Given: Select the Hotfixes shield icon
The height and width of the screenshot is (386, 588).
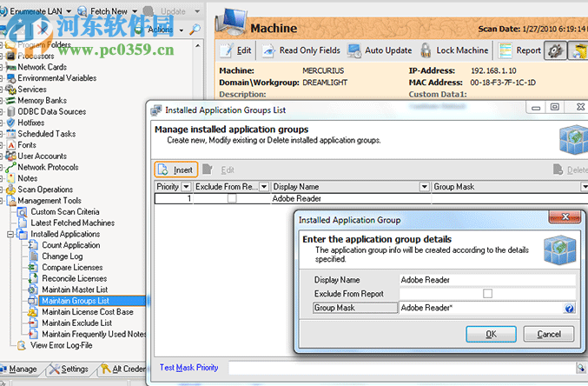Looking at the screenshot, I should (x=11, y=123).
